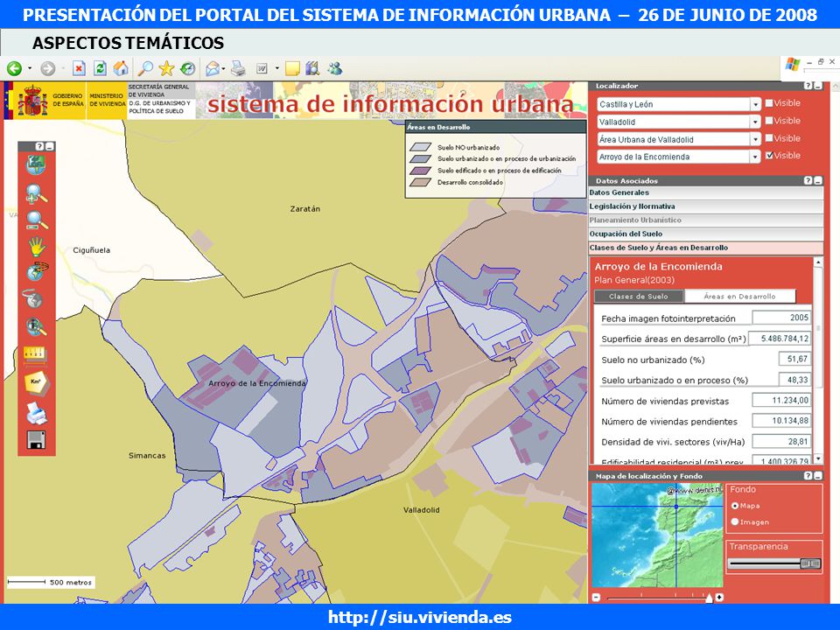Image resolution: width=840 pixels, height=630 pixels.
Task: Select the full map extent tool
Action: 36,165
